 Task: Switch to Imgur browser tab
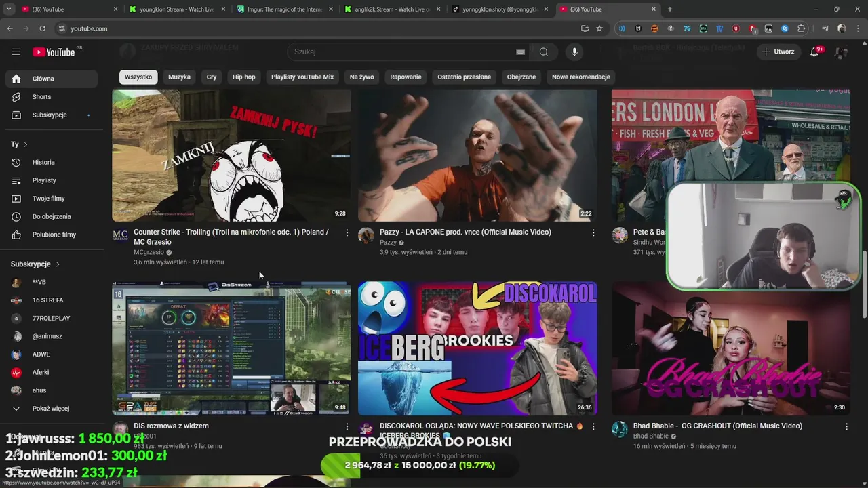click(283, 9)
